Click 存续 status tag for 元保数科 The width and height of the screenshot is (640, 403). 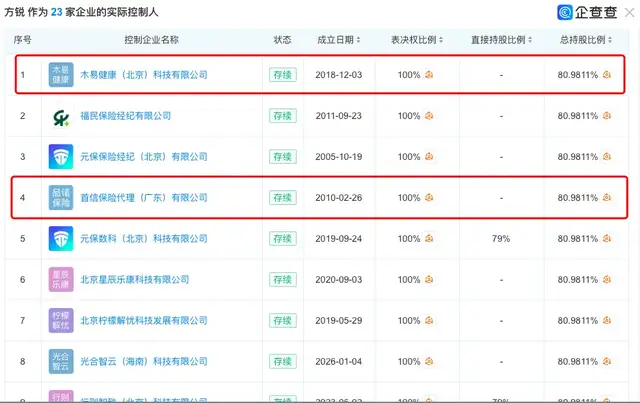pyautogui.click(x=282, y=238)
